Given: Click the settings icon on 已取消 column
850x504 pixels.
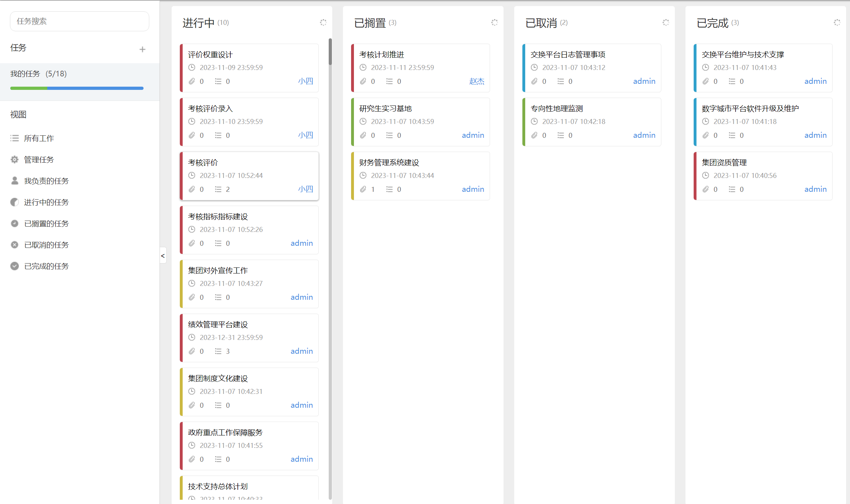Looking at the screenshot, I should click(x=666, y=22).
